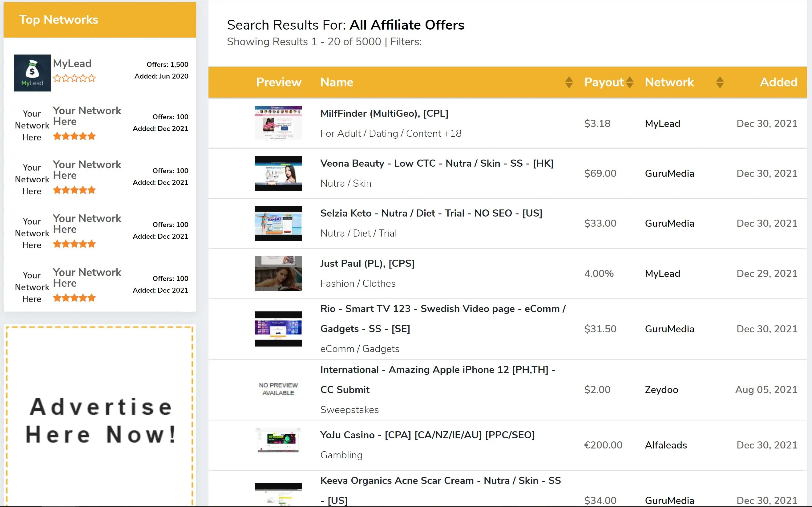The height and width of the screenshot is (507, 812).
Task: Click Zeydoo network in results table
Action: (661, 390)
